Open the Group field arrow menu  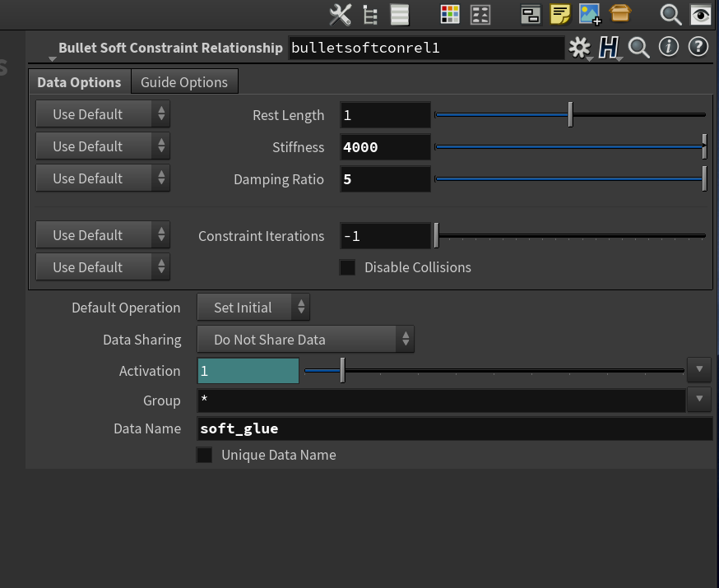coord(699,400)
